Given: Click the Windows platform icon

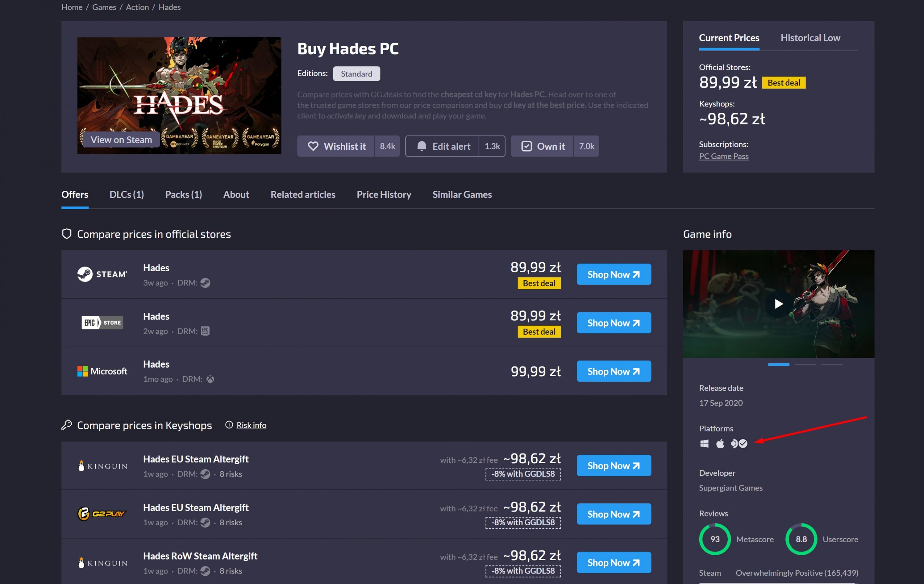Looking at the screenshot, I should (704, 444).
